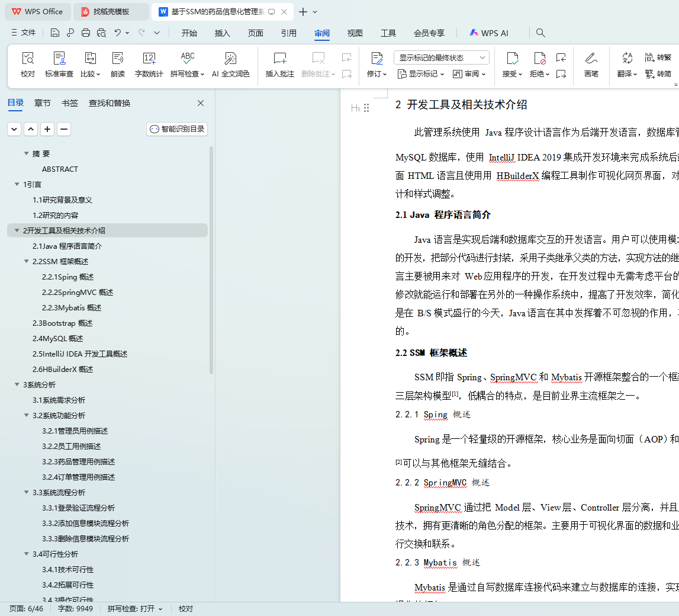Collapse the 3.3系统流程分析 node
Screen dimensions: 679x616
[x=27, y=492]
